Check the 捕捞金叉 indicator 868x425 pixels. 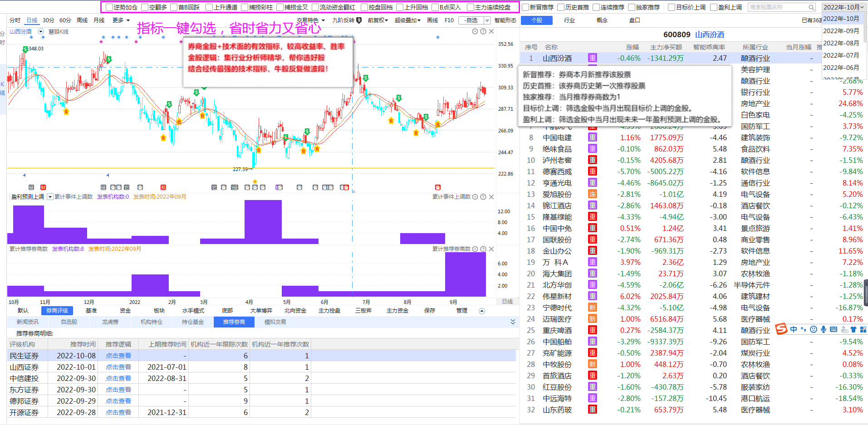pos(280,7)
